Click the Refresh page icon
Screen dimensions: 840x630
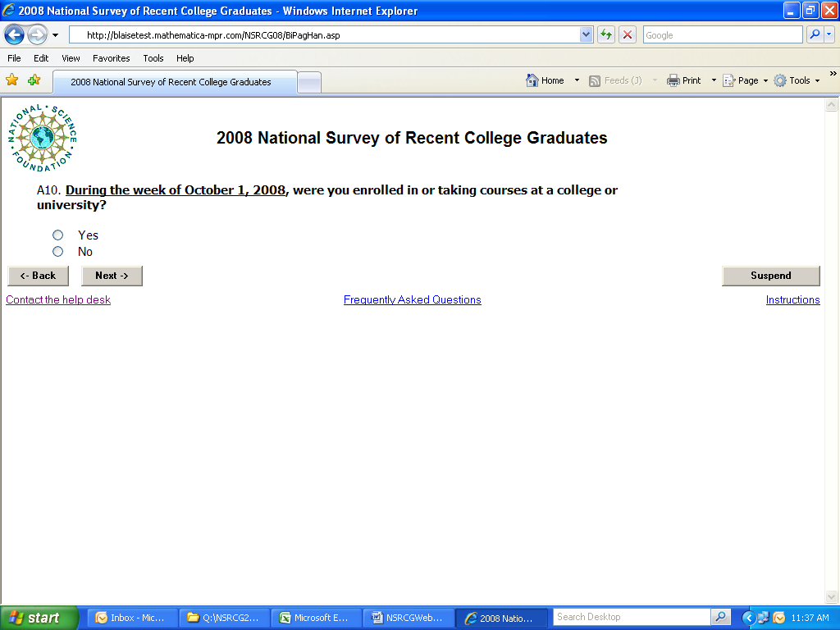click(606, 35)
